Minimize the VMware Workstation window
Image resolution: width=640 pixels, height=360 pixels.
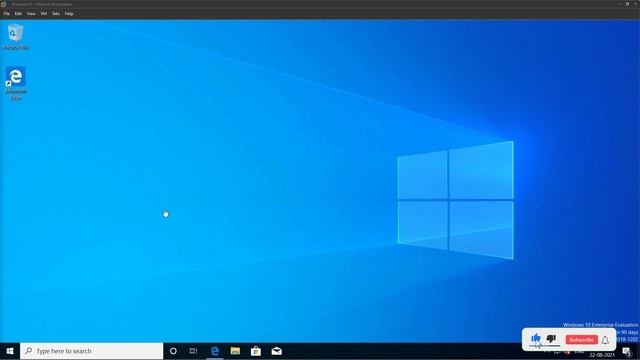[x=619, y=4]
